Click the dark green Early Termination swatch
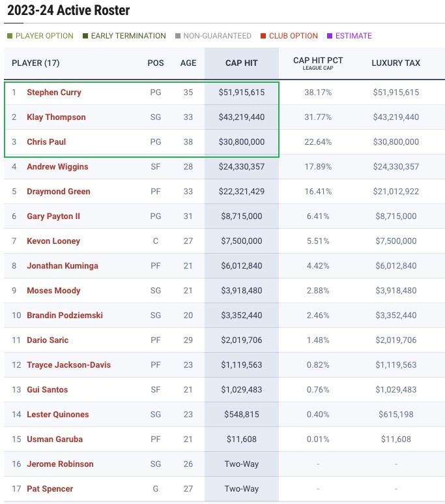 coord(85,36)
